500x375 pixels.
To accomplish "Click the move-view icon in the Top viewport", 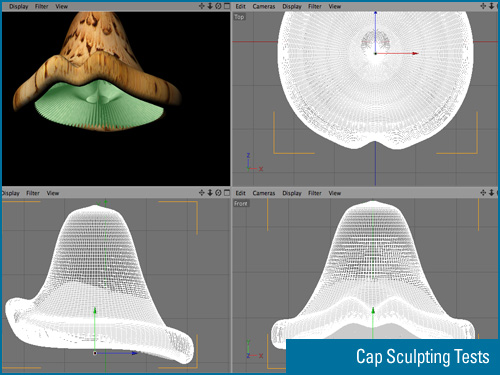I will tap(483, 6).
